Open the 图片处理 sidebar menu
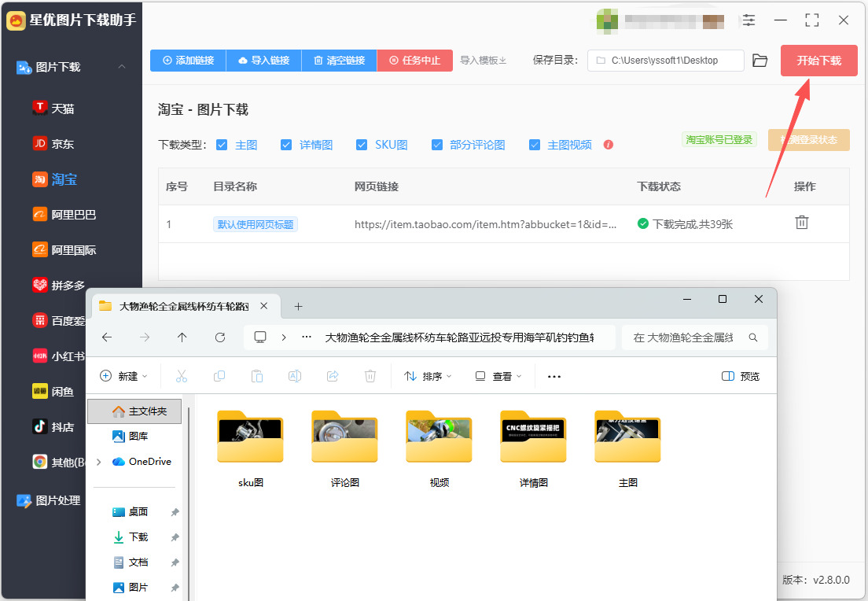This screenshot has height=601, width=868. point(50,500)
